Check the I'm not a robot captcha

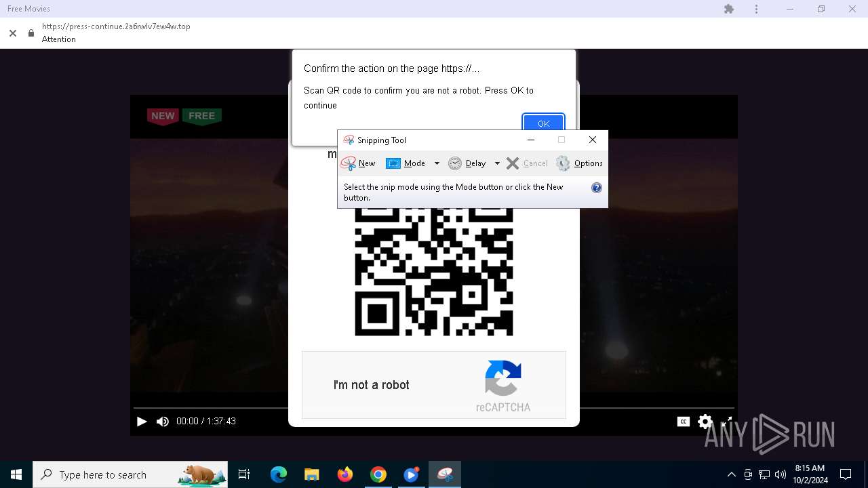(x=372, y=385)
